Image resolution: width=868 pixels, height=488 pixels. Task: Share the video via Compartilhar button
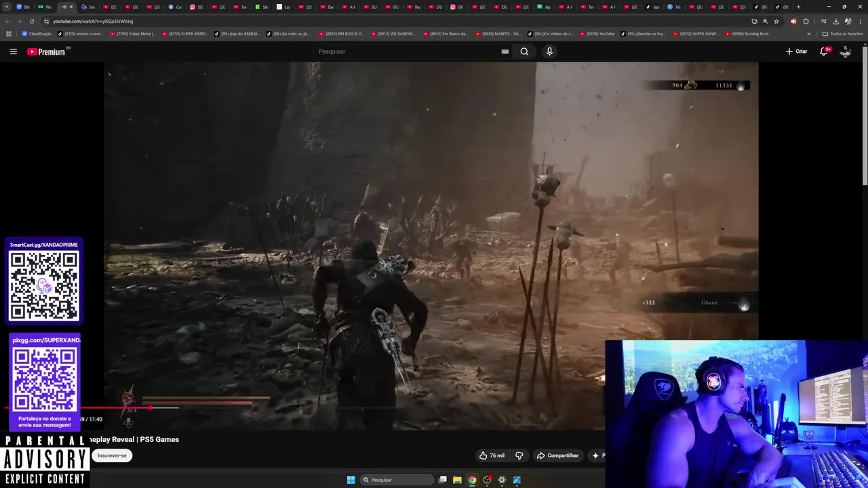click(558, 455)
